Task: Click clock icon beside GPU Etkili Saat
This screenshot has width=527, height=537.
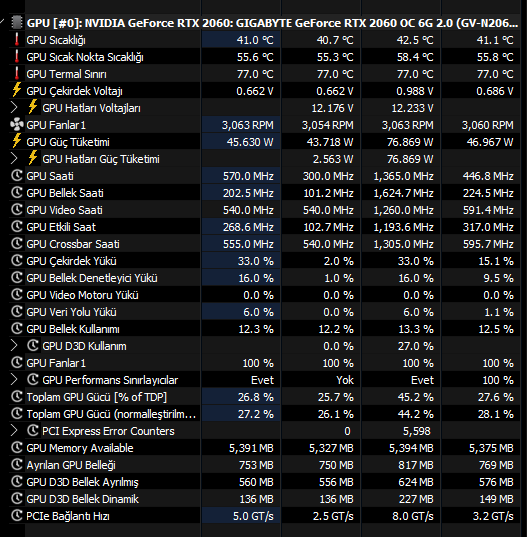Action: tap(17, 227)
